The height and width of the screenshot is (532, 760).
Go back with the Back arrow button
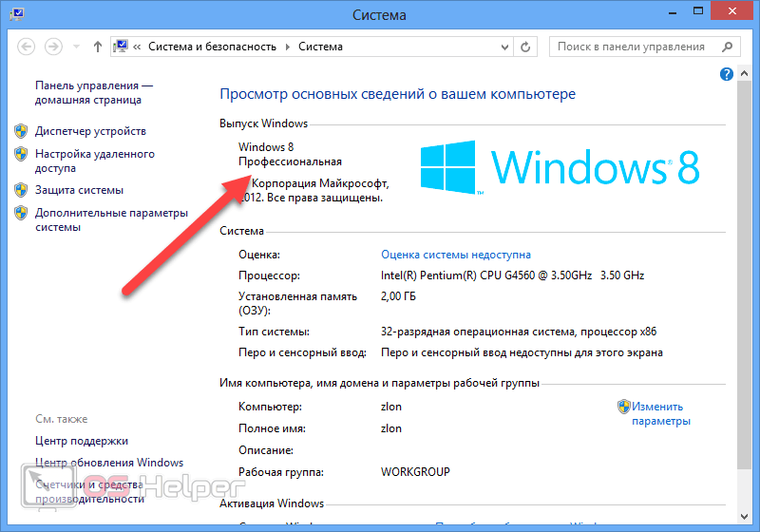click(x=27, y=47)
